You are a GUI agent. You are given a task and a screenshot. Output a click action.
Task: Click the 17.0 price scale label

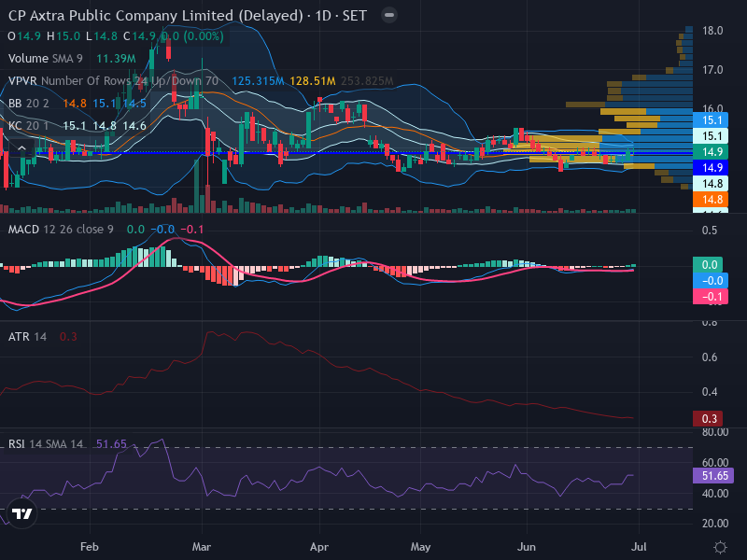tap(712, 70)
